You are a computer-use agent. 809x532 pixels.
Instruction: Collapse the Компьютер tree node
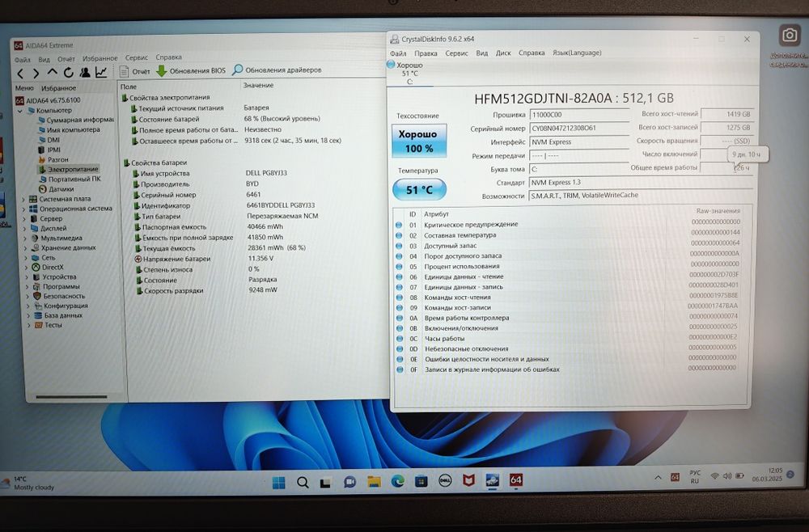pos(19,110)
